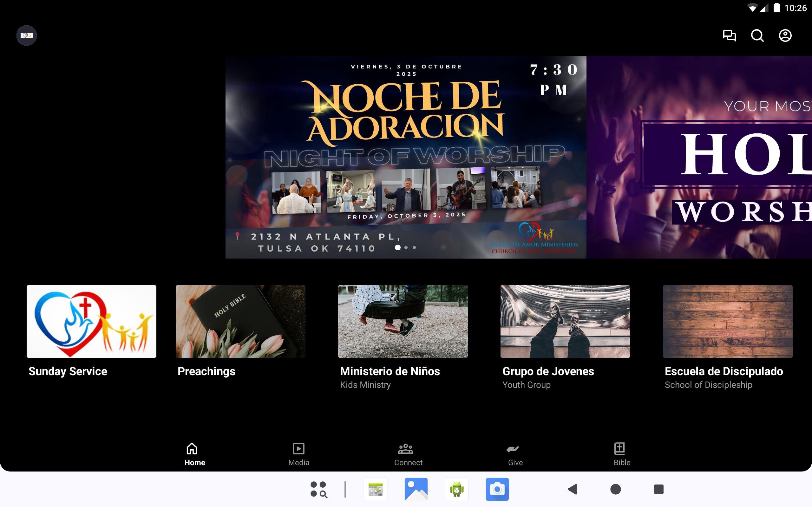The height and width of the screenshot is (507, 812).
Task: Open the Connect tab
Action: point(408,454)
